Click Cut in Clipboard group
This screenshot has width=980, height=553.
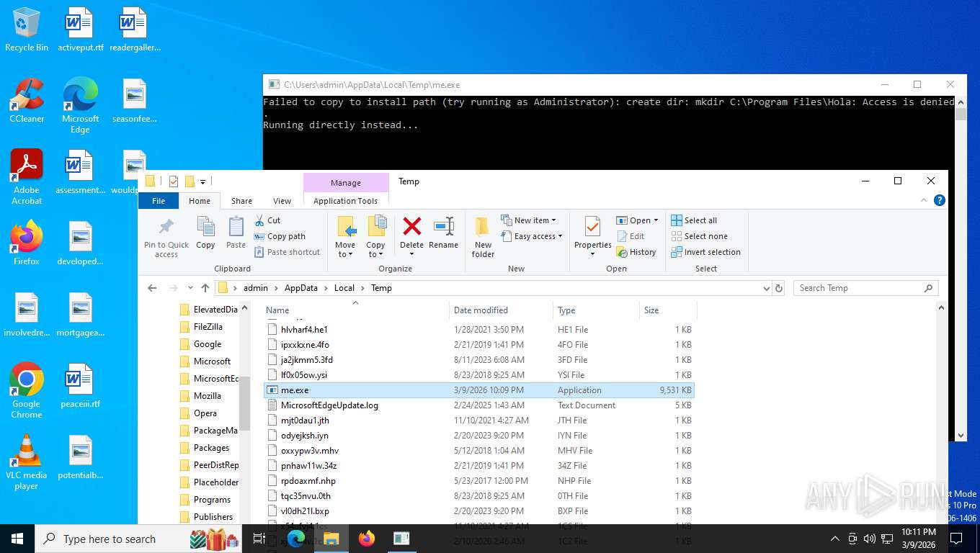[267, 220]
